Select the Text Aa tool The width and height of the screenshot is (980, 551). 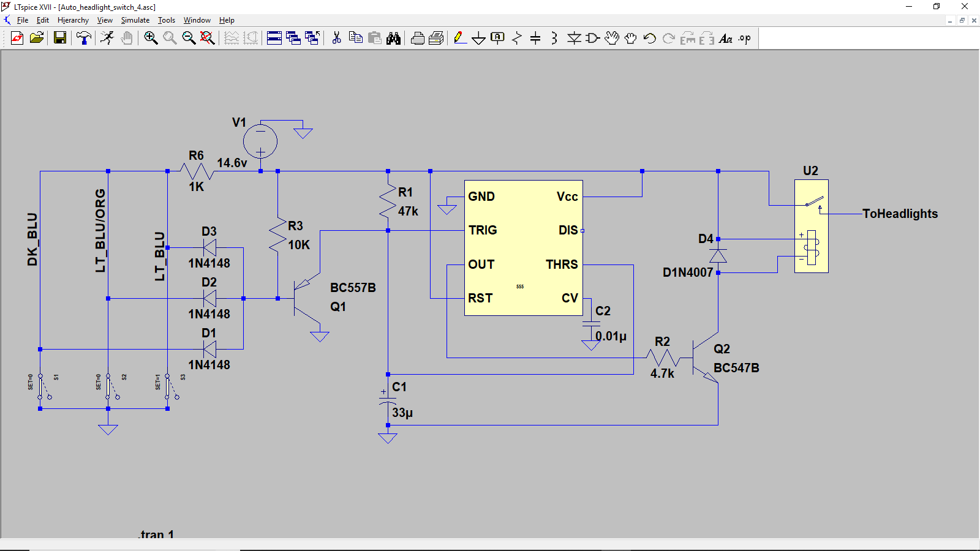(726, 39)
